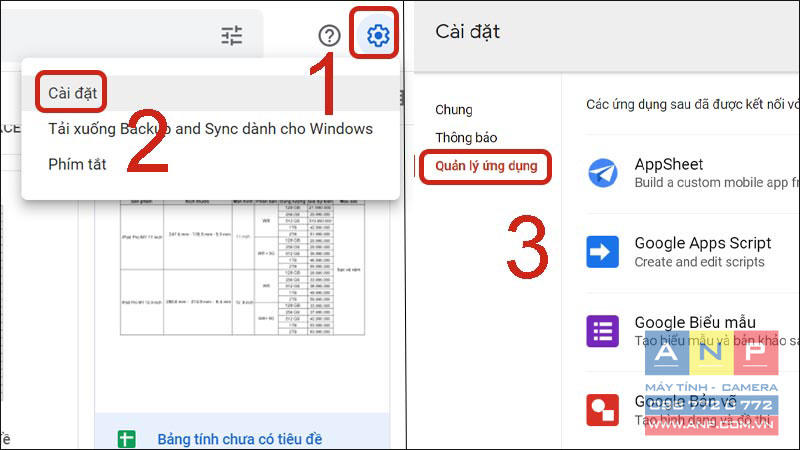Open the search options sliders icon
800x450 pixels.
click(x=232, y=35)
